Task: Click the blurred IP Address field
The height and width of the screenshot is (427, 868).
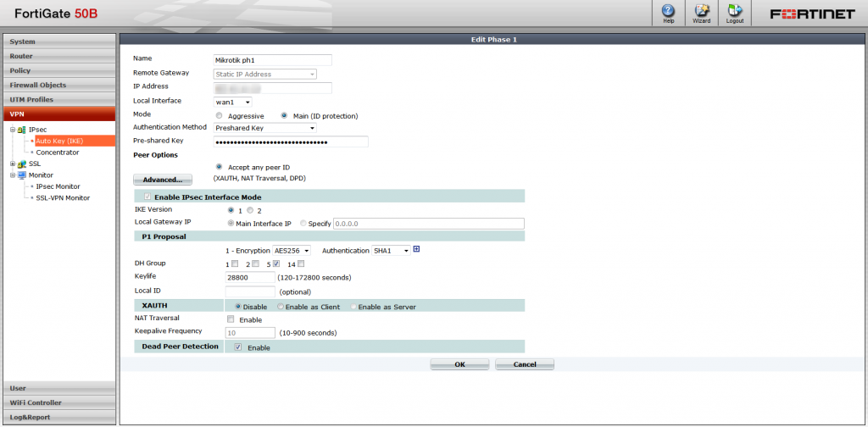Action: [x=272, y=88]
